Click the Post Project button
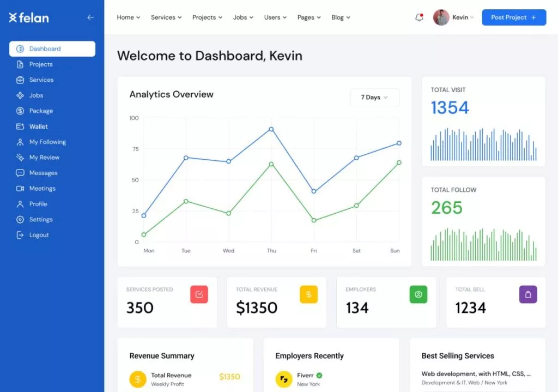The height and width of the screenshot is (392, 558). coord(513,17)
